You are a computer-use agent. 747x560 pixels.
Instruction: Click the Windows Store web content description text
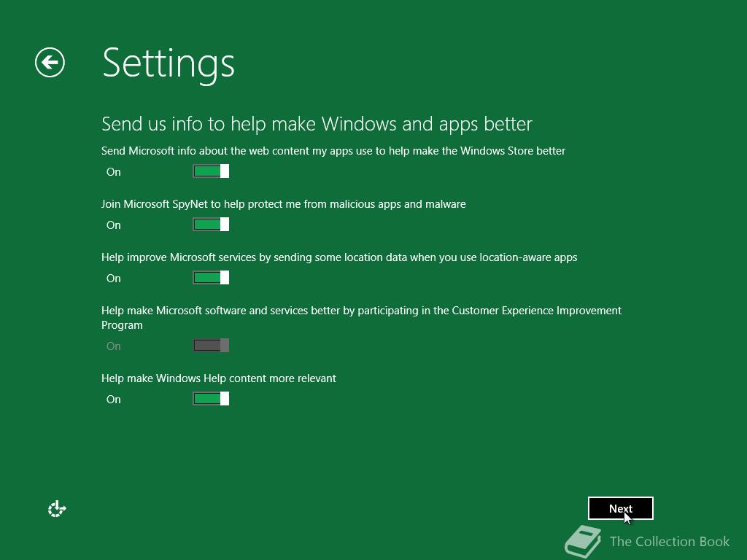[333, 151]
